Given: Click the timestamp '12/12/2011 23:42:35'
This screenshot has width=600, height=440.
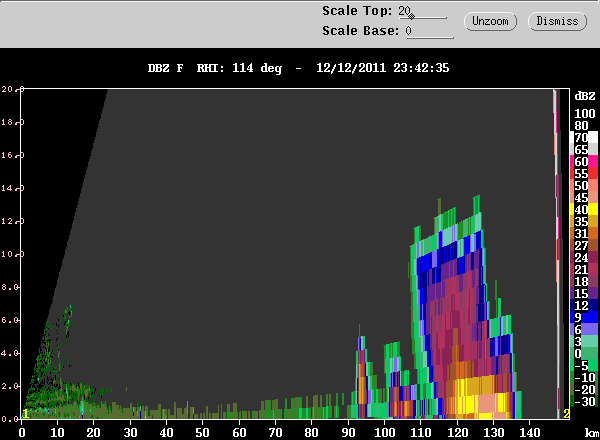Looking at the screenshot, I should pos(383,68).
